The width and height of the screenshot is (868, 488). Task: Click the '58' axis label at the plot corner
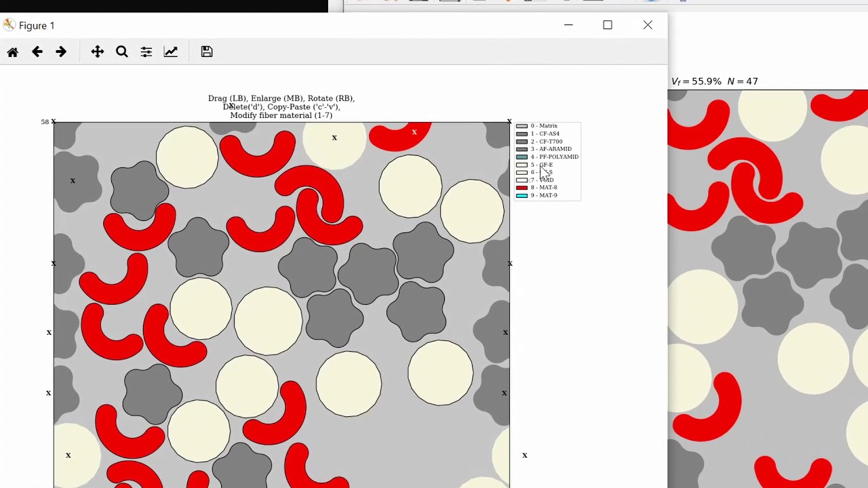pos(45,122)
